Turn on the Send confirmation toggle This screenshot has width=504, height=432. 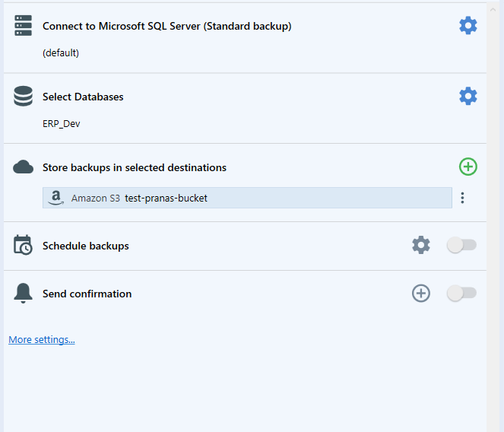pyautogui.click(x=461, y=293)
